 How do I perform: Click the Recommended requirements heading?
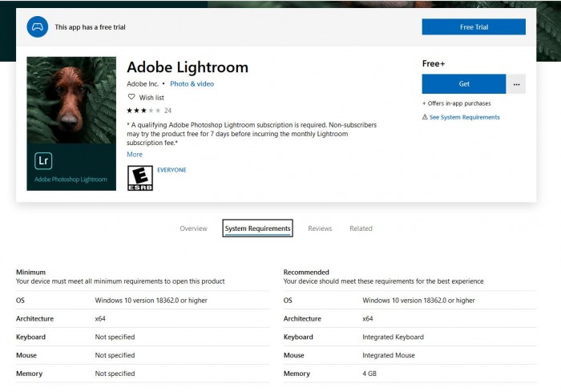click(x=306, y=272)
